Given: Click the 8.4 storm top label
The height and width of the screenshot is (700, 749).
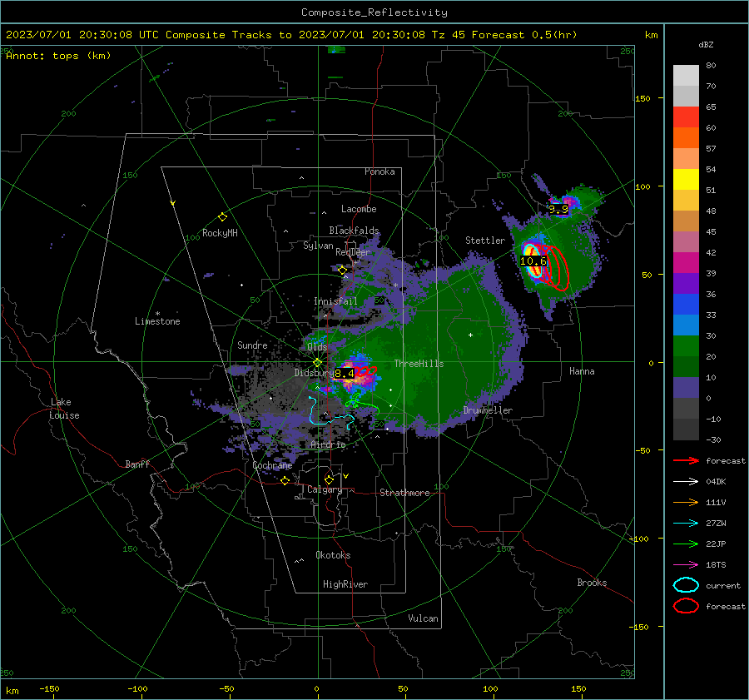Looking at the screenshot, I should pos(345,373).
